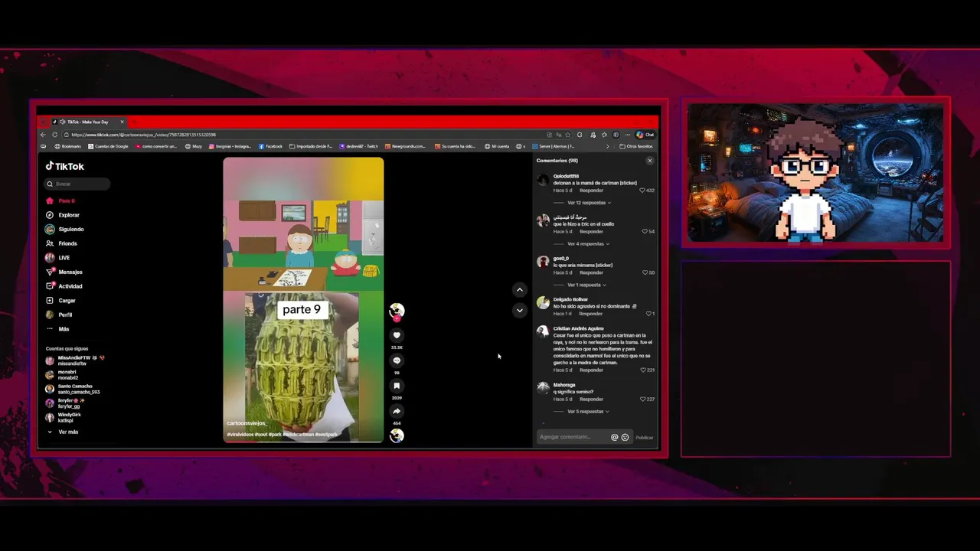
Task: Reply to gos0_0's comment
Action: pos(591,272)
